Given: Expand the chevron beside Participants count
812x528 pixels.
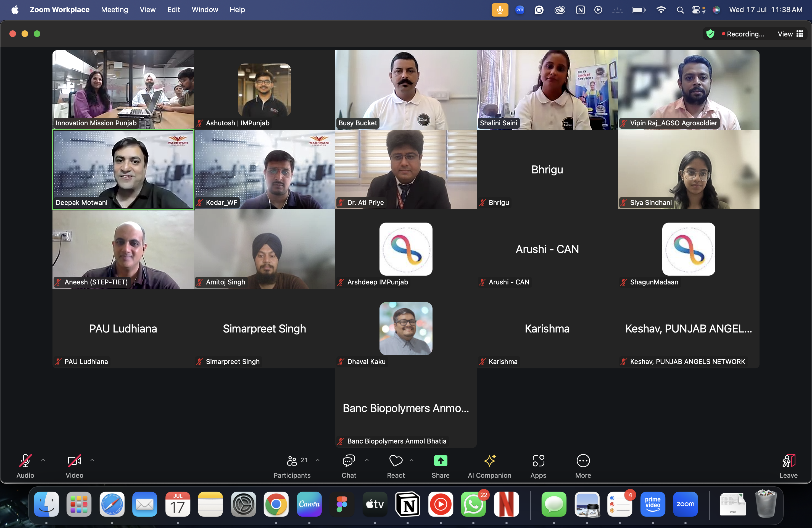Looking at the screenshot, I should click(318, 460).
